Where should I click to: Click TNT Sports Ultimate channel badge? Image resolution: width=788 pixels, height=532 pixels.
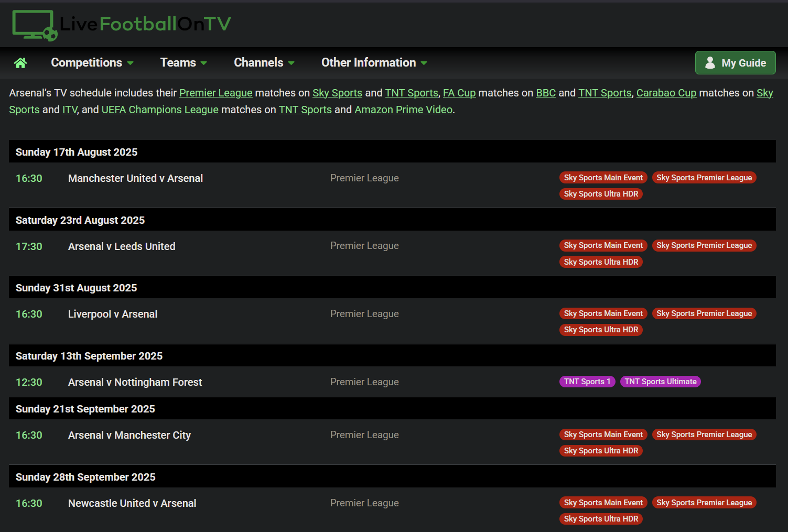pyautogui.click(x=661, y=382)
